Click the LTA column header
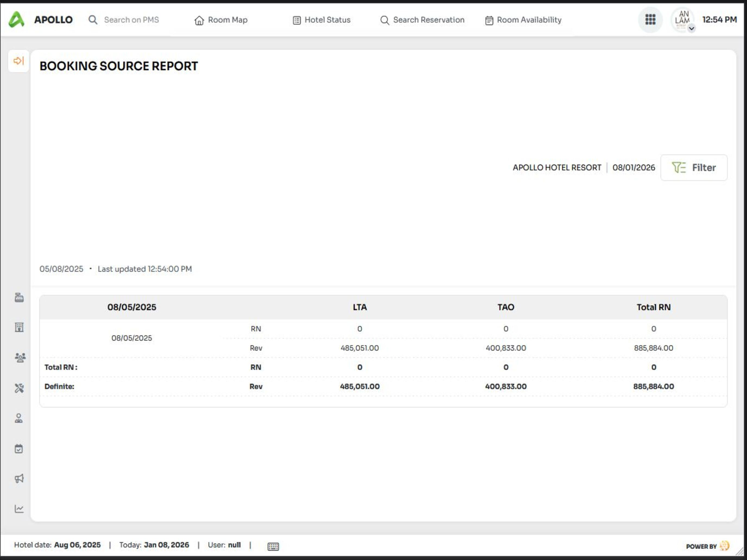Screen dimensions: 747x560 (360, 307)
